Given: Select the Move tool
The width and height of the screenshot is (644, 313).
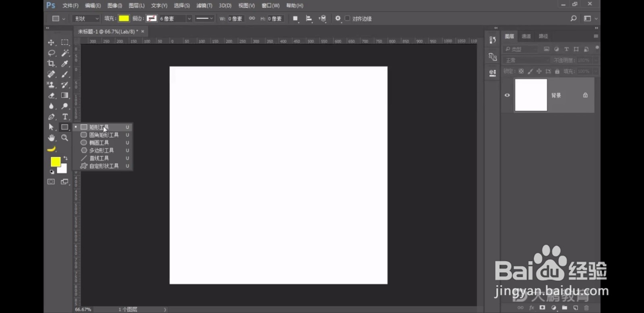Looking at the screenshot, I should coord(51,42).
